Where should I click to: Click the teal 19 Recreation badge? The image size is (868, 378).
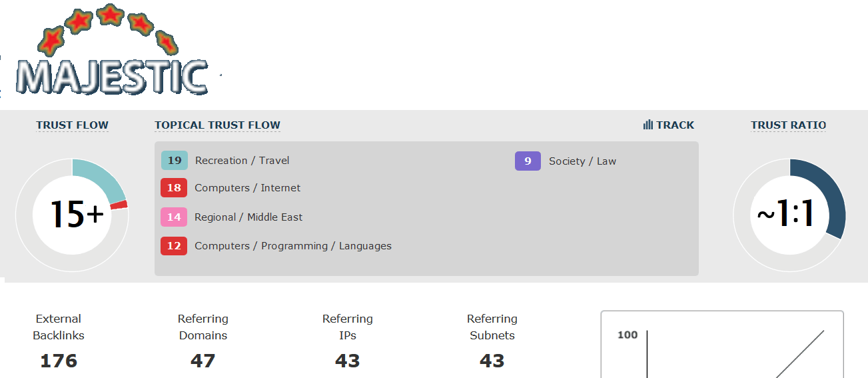[175, 161]
